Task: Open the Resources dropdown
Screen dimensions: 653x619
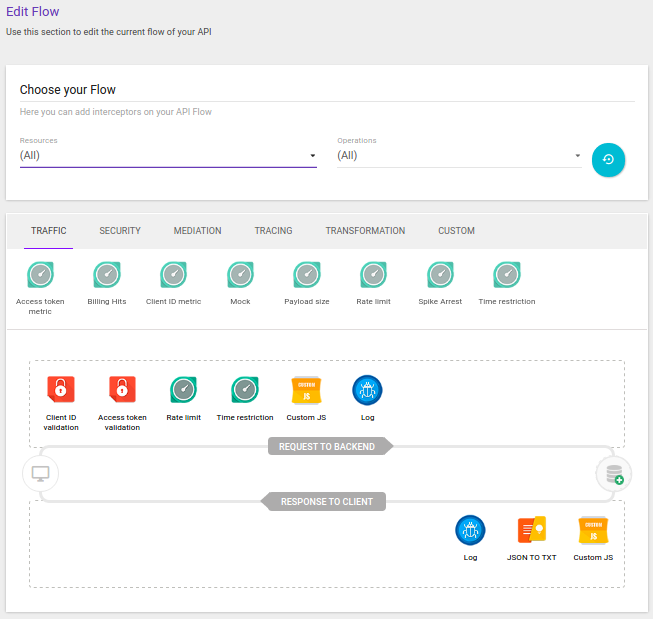Action: tap(168, 156)
